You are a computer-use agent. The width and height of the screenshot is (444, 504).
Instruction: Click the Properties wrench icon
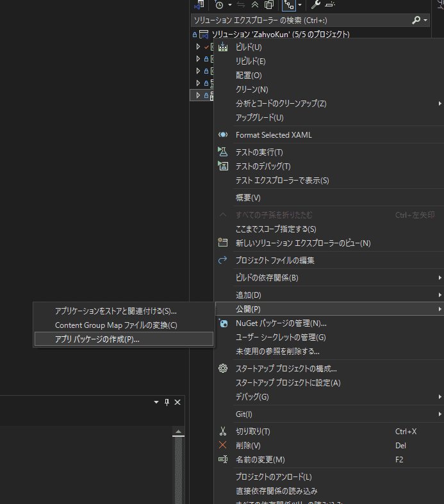click(x=316, y=4)
